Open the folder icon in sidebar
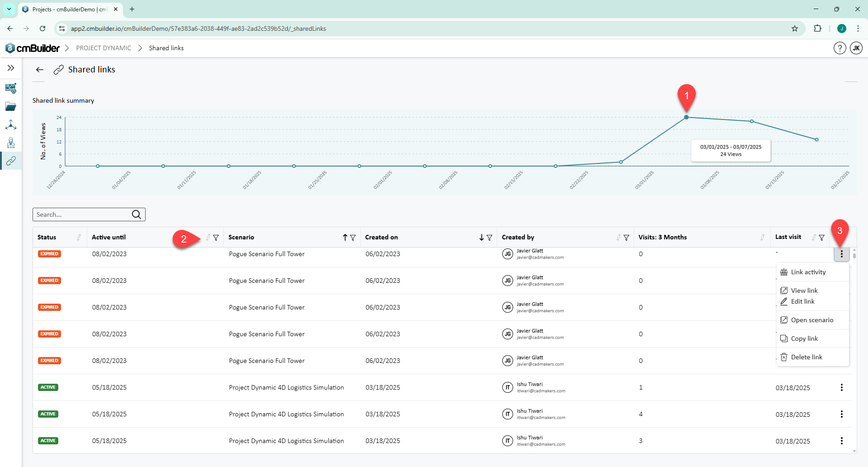868x467 pixels. [11, 106]
